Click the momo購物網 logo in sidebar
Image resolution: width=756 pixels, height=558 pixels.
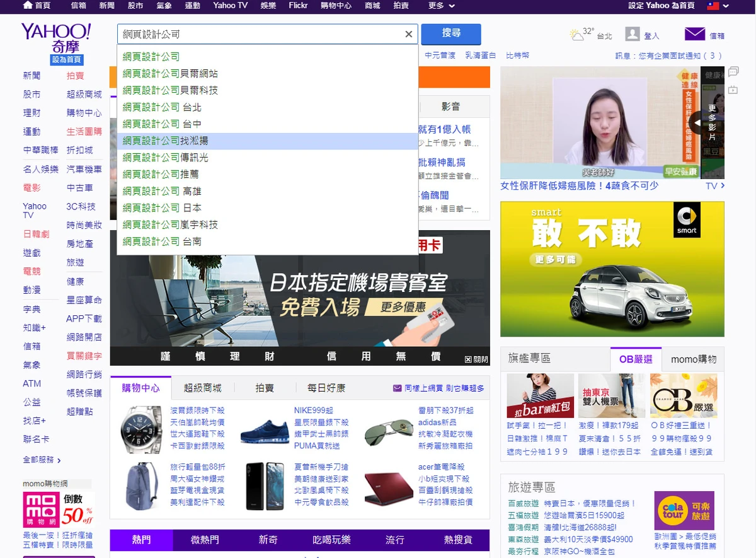[41, 510]
